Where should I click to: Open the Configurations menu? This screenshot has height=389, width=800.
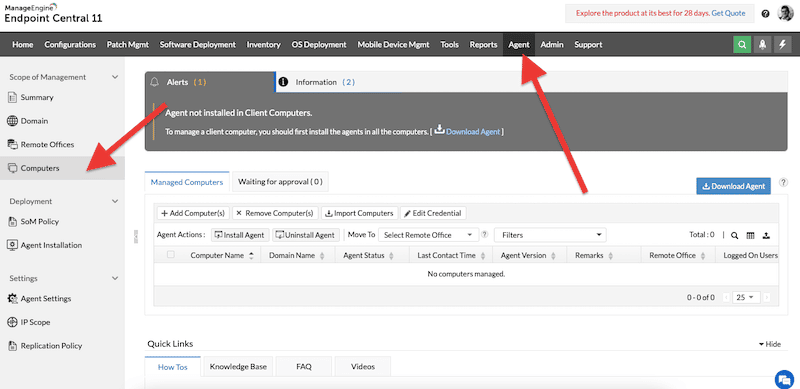click(70, 44)
